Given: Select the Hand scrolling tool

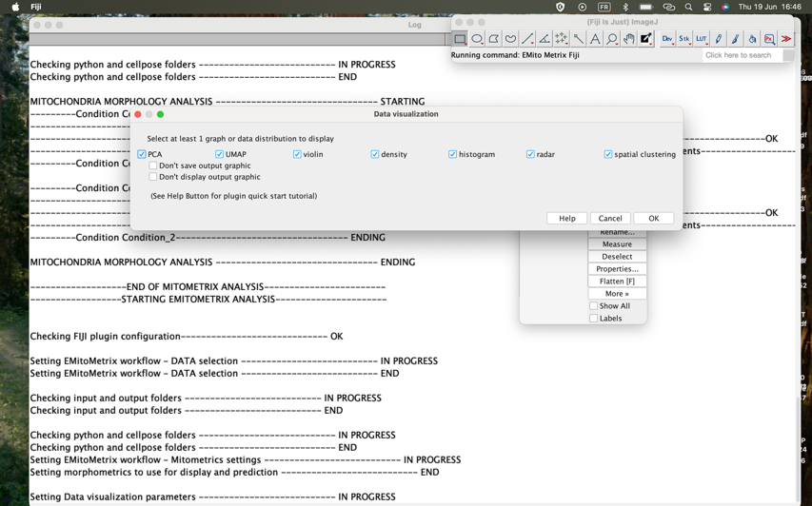Looking at the screenshot, I should click(x=628, y=39).
